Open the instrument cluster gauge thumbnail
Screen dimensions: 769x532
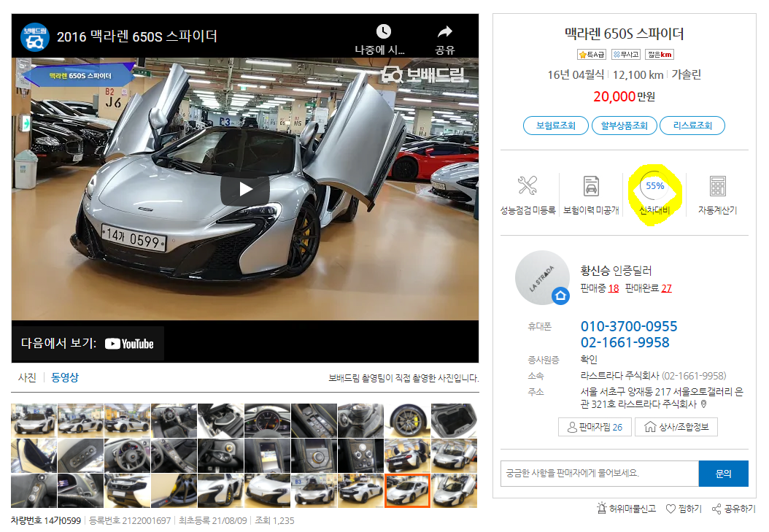267,420
